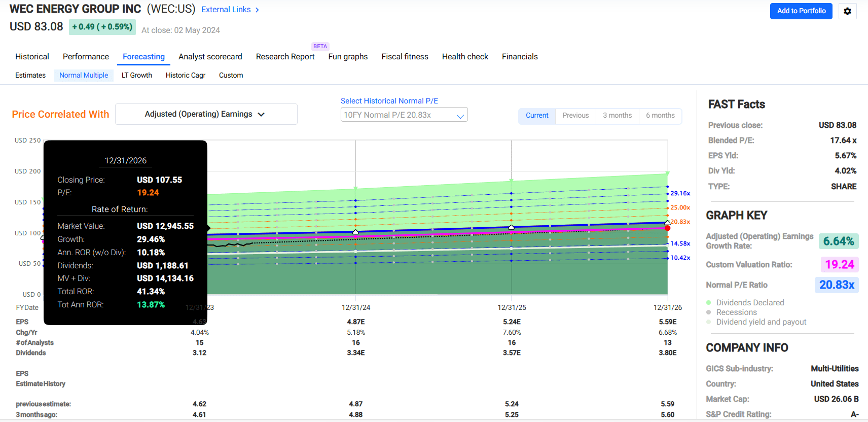The height and width of the screenshot is (422, 868).
Task: Open the Adjusted (Operating) Earnings dropdown
Action: tap(206, 114)
